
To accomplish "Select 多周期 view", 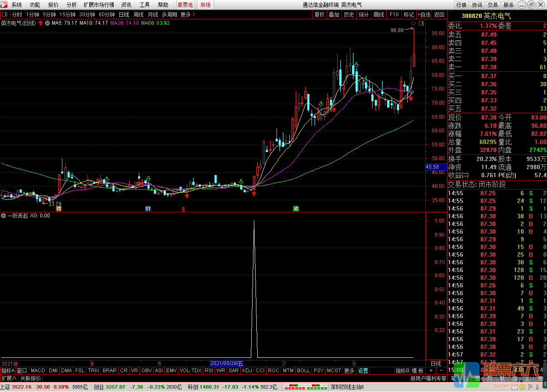I will coord(169,15).
